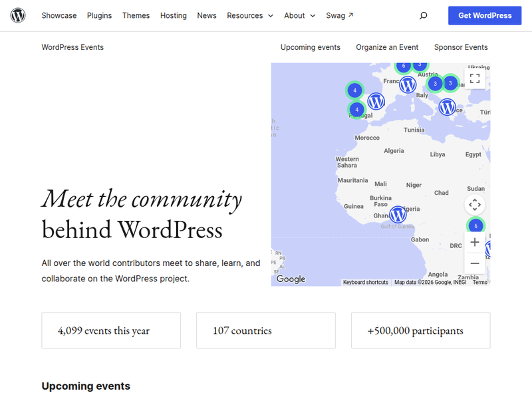The image size is (532, 399).
Task: Go to WordPress Events home link
Action: (72, 47)
